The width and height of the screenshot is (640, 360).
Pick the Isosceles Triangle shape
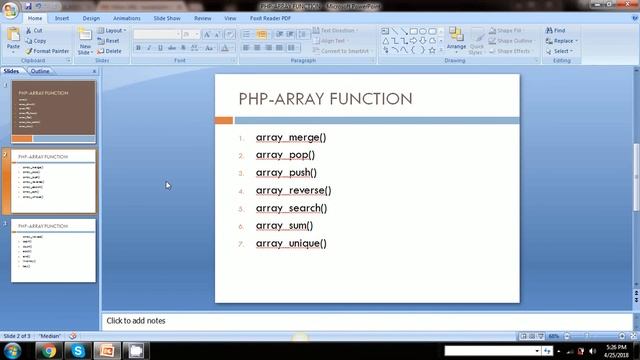[385, 41]
